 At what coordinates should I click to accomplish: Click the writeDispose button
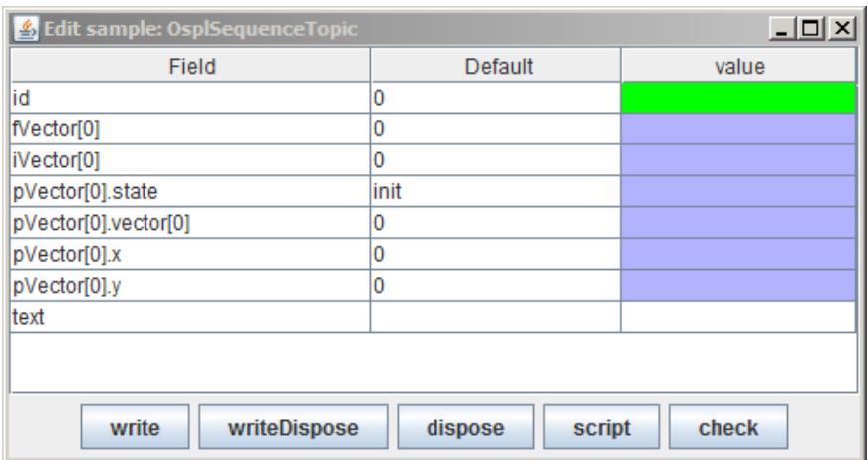pyautogui.click(x=293, y=427)
